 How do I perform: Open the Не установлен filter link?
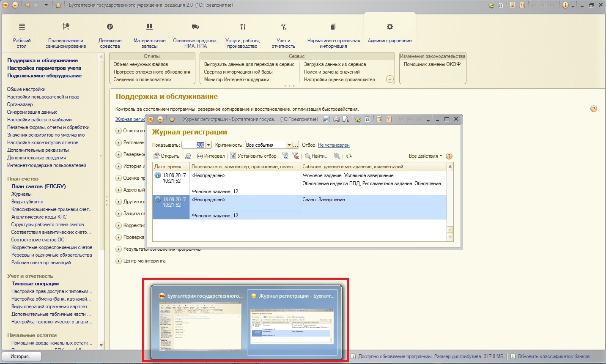coord(334,145)
